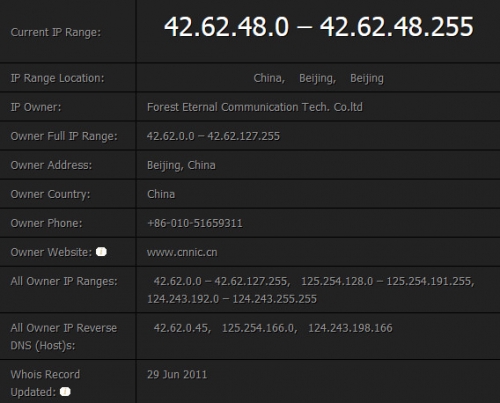Click reverse DNS host 124.243.198.166
The image size is (500, 403).
350,328
